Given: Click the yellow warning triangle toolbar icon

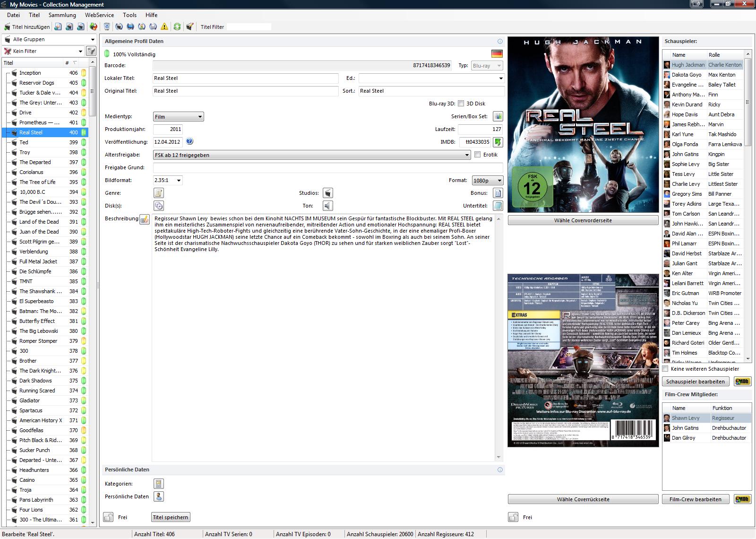Looking at the screenshot, I should click(x=164, y=27).
